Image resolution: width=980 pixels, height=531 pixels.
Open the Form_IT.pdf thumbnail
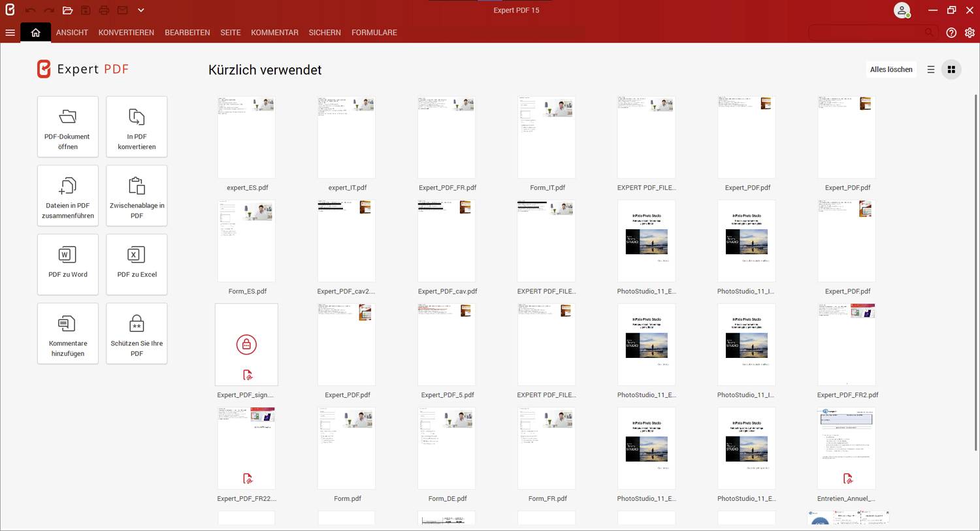[546, 137]
